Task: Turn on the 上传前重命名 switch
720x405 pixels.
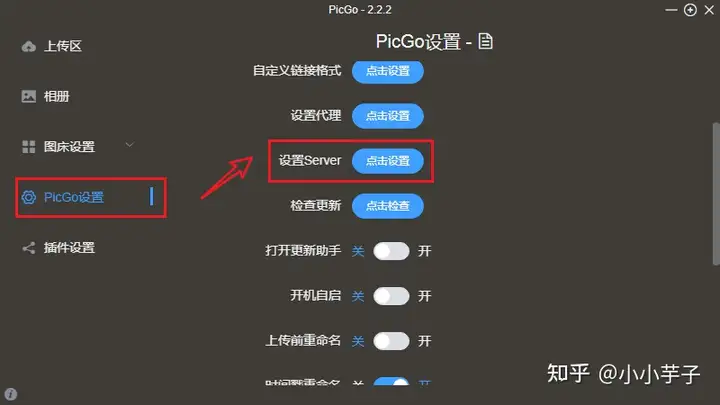Action: (391, 341)
